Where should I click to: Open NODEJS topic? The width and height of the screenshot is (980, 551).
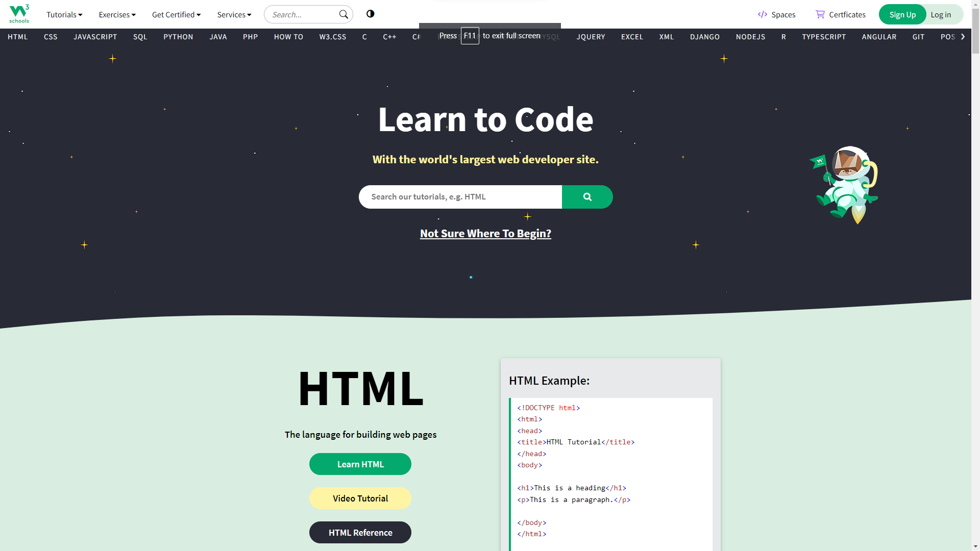pos(750,37)
